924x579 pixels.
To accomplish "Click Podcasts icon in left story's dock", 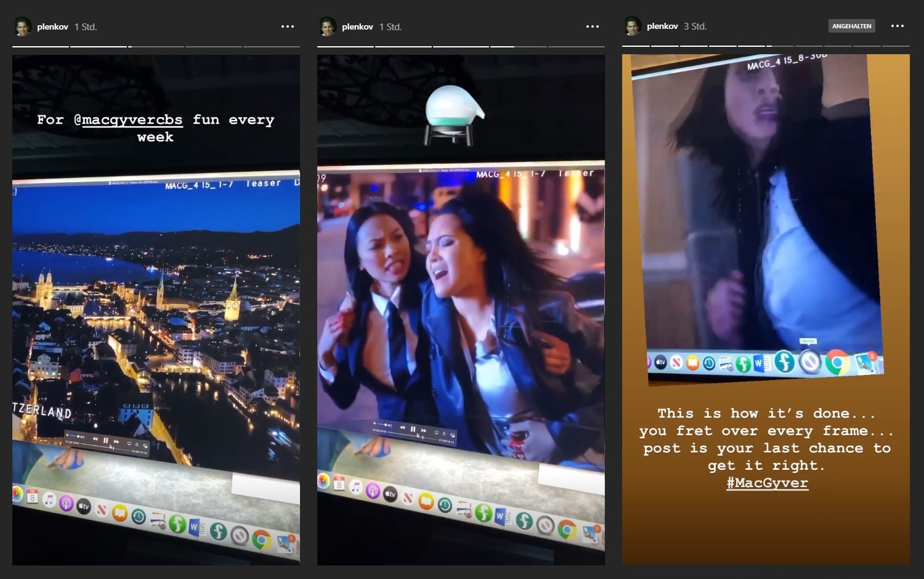I will click(x=66, y=503).
